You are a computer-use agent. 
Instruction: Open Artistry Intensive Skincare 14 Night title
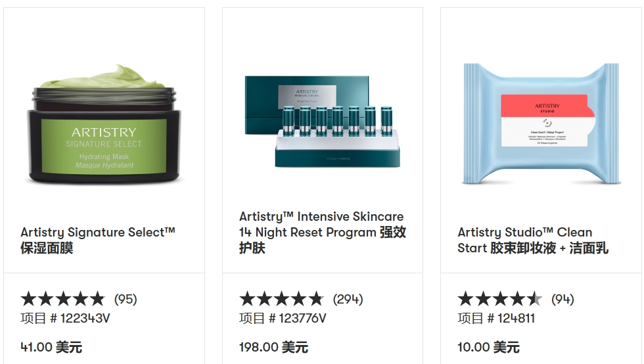pyautogui.click(x=321, y=232)
